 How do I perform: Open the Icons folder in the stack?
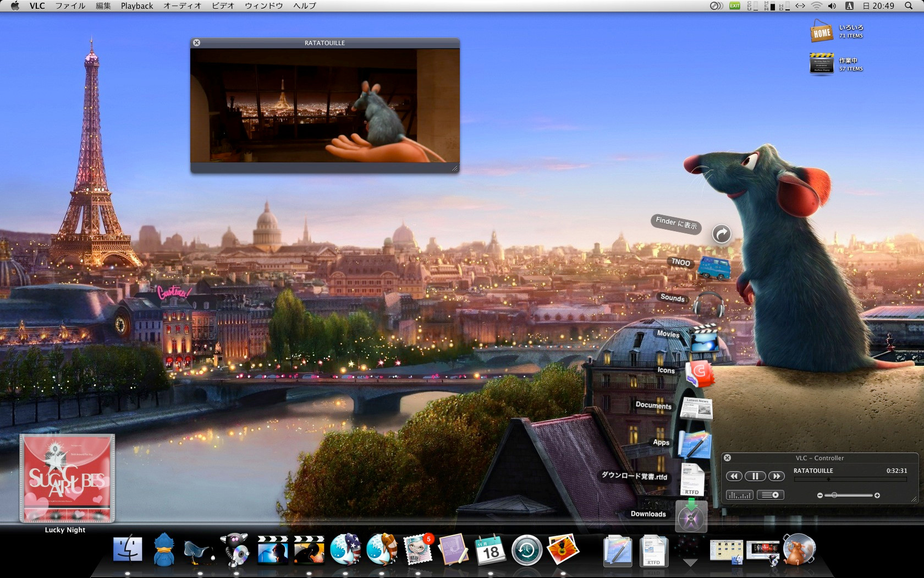click(699, 374)
